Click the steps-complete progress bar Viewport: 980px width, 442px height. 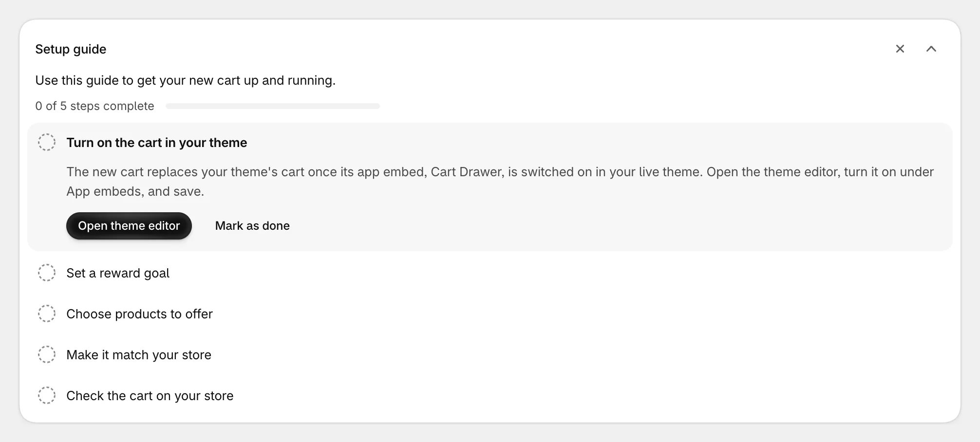[273, 106]
